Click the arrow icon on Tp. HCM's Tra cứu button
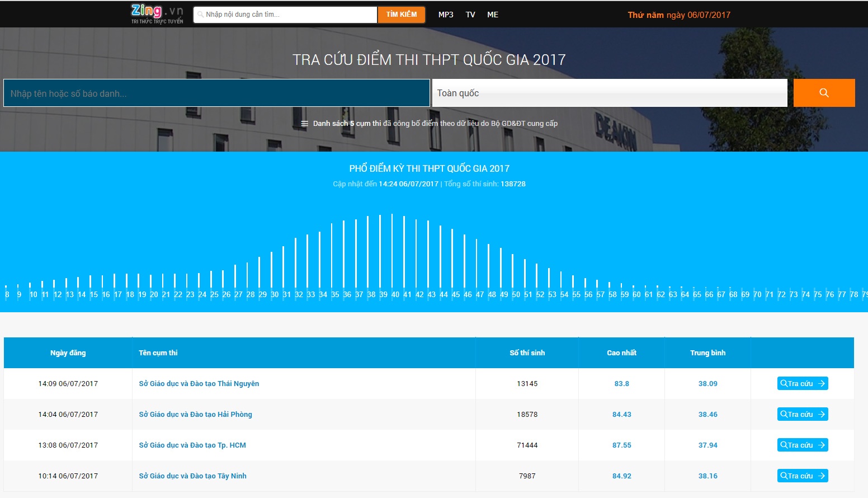Viewport: 868px width, 498px height. (x=820, y=445)
